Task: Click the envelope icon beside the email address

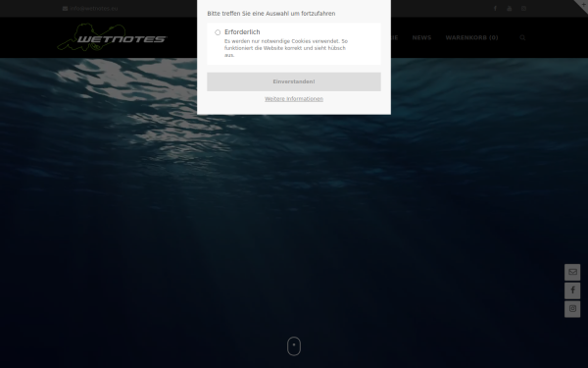Action: [x=65, y=8]
